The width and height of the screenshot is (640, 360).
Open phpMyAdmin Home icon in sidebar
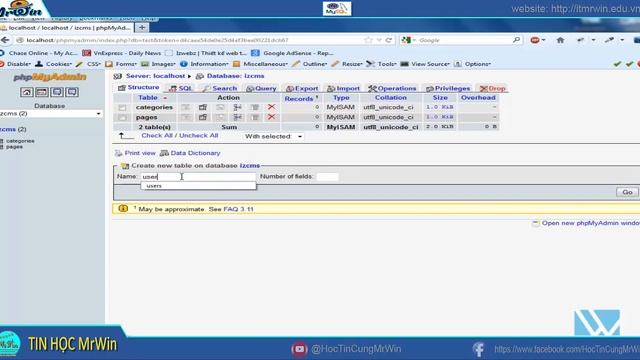pos(27,92)
